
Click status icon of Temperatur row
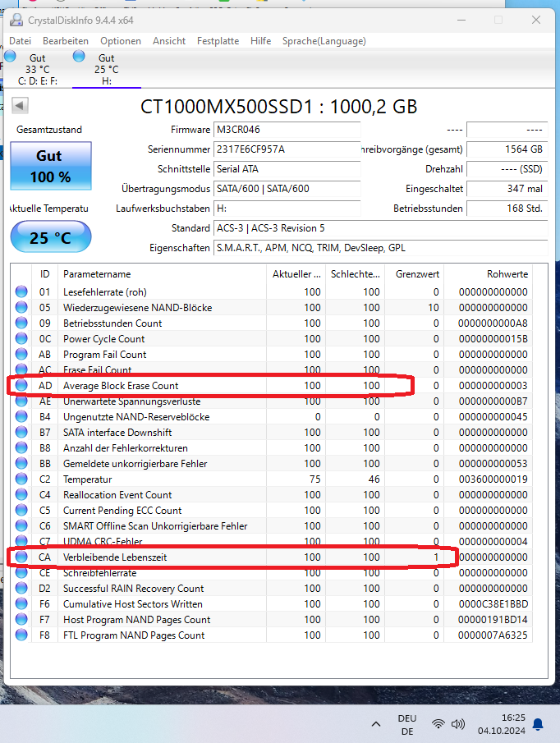21,479
